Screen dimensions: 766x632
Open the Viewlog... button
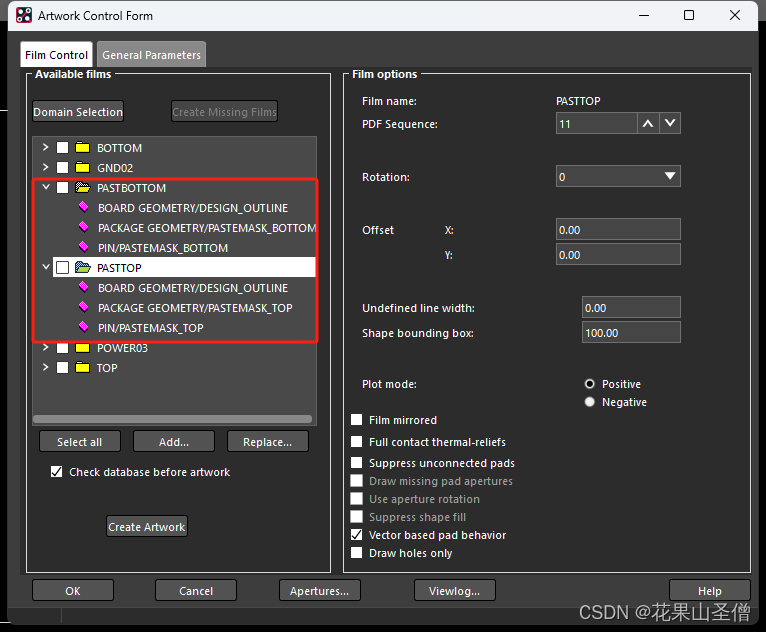pos(454,591)
